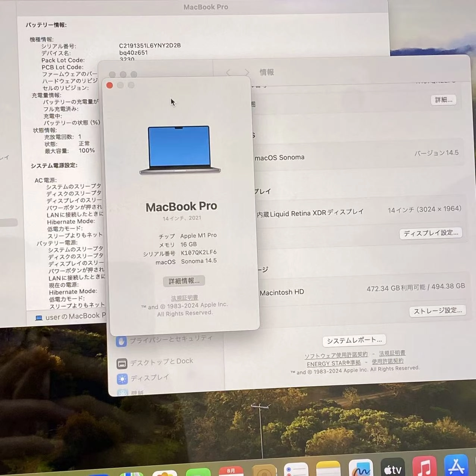Open ストレージ設定... button

(x=438, y=311)
